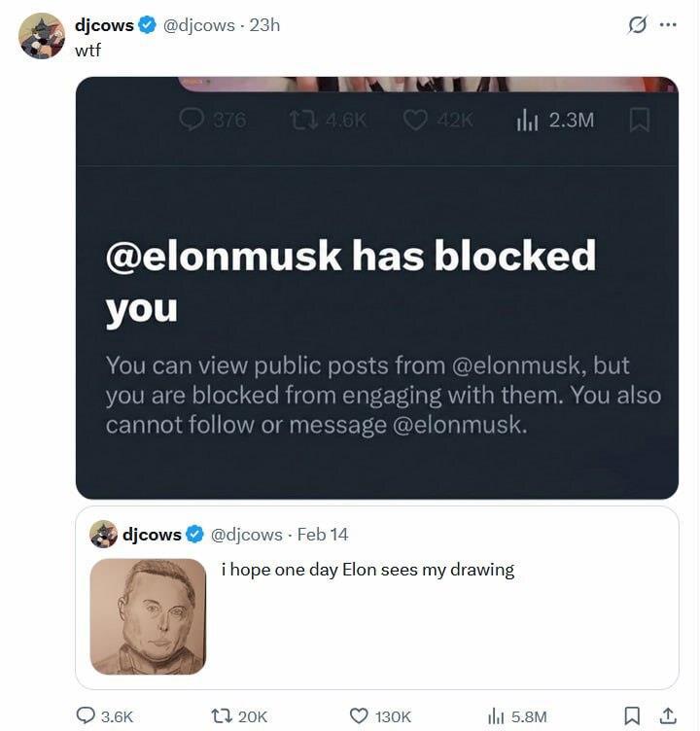The height and width of the screenshot is (731, 700).
Task: Bookmark the post next to share icon
Action: click(x=632, y=716)
